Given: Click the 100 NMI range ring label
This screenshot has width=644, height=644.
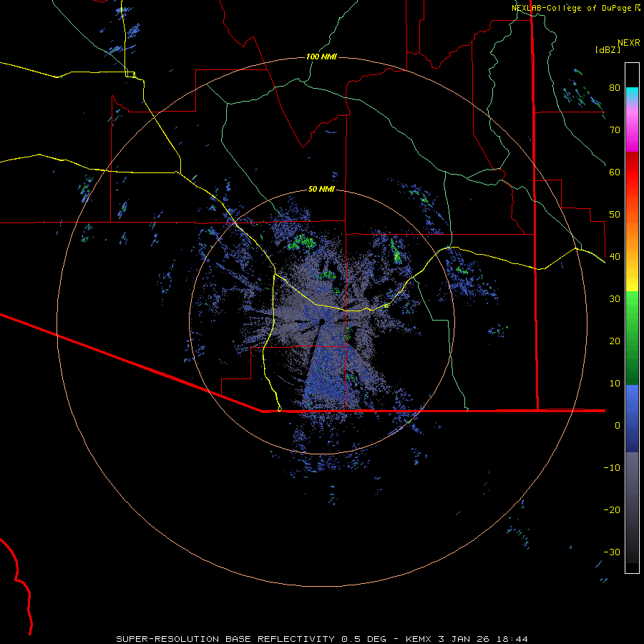Looking at the screenshot, I should [x=321, y=57].
